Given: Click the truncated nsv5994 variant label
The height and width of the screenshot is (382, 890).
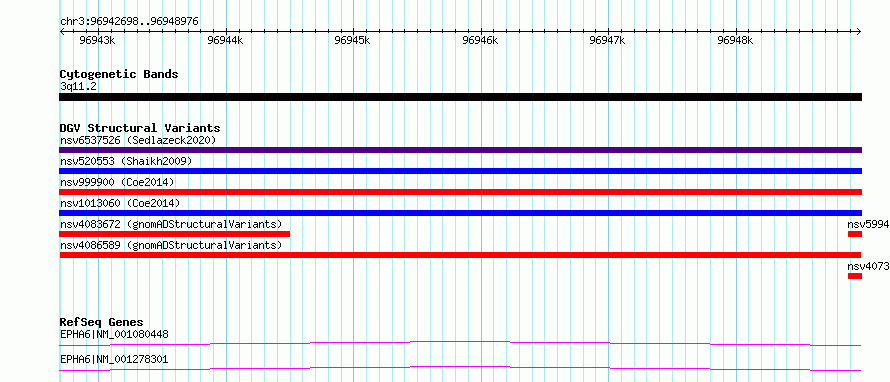Looking at the screenshot, I should point(868,224).
